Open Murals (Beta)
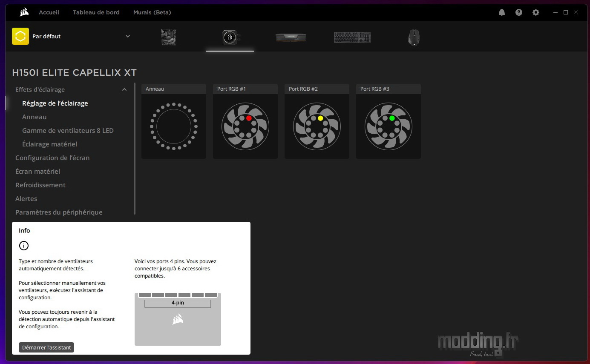This screenshot has width=590, height=364. point(152,12)
